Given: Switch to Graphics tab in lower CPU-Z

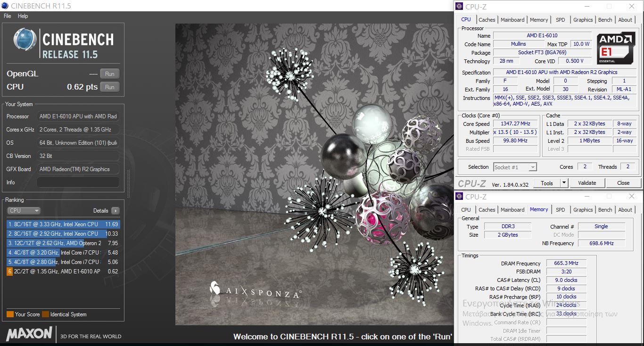Looking at the screenshot, I should (x=583, y=210).
